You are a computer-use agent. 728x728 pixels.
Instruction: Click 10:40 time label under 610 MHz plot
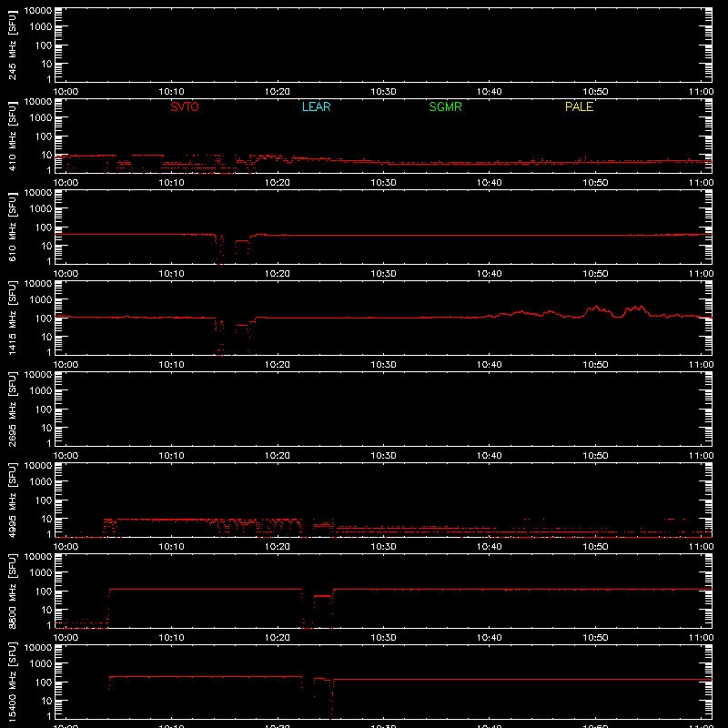[x=490, y=274]
